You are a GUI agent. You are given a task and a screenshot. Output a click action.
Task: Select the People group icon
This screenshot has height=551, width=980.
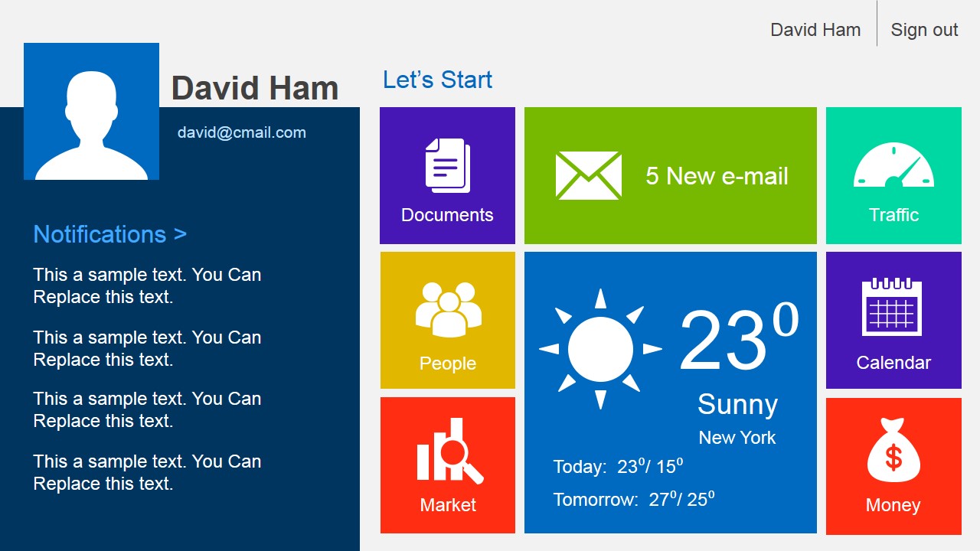449,310
